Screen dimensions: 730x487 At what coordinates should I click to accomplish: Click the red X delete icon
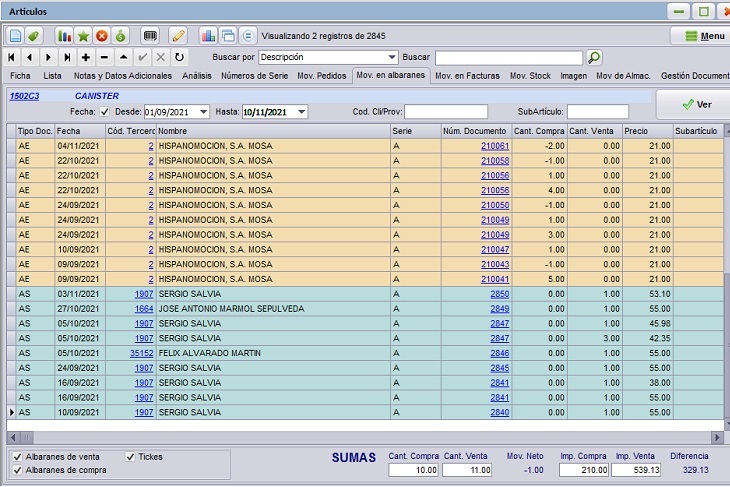click(x=102, y=36)
